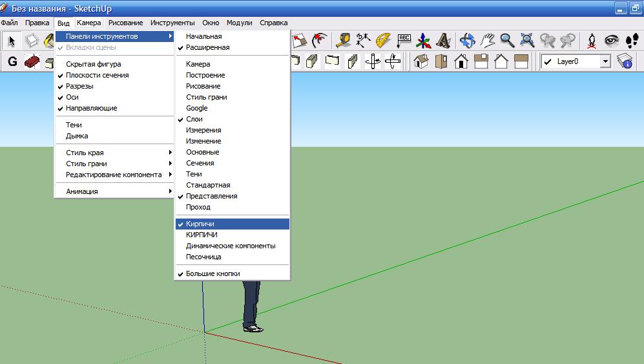Expand the Стиль края submenu
The height and width of the screenshot is (364, 644).
click(x=85, y=153)
